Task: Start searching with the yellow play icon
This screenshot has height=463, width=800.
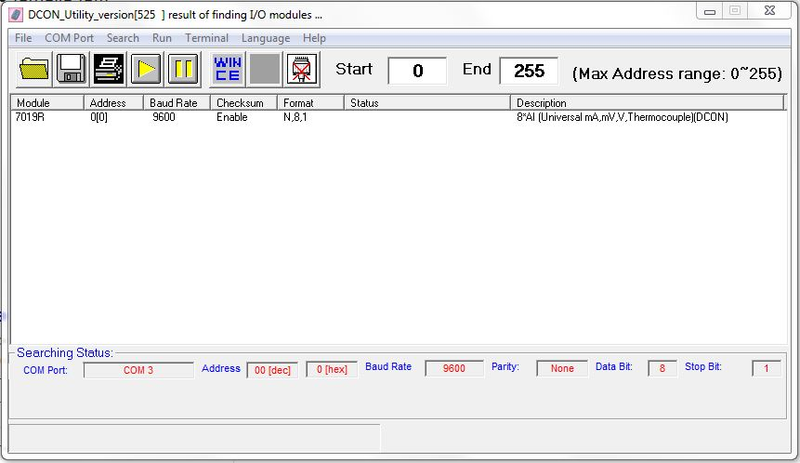Action: pyautogui.click(x=147, y=70)
